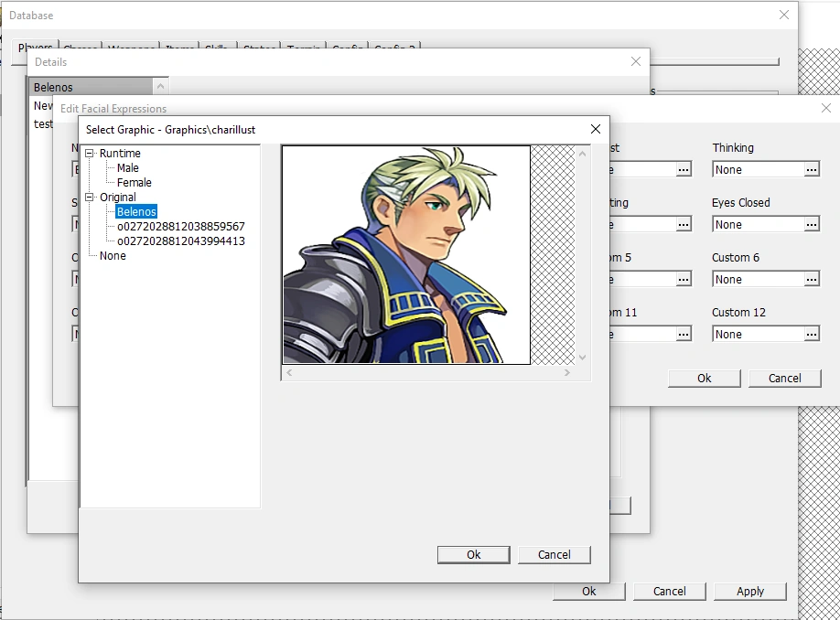
Task: Click the Custom 6 None field
Action: pyautogui.click(x=759, y=280)
